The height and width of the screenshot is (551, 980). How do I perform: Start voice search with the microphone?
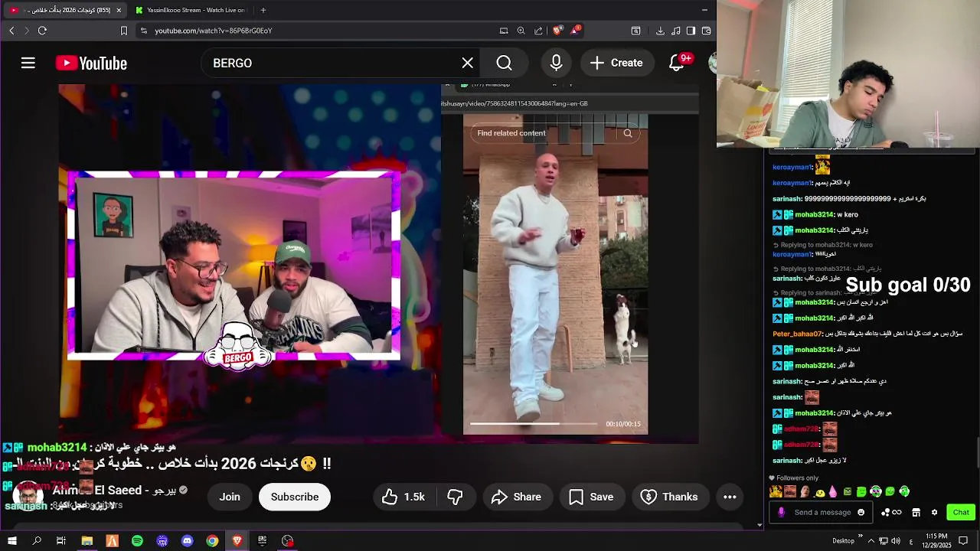(557, 63)
